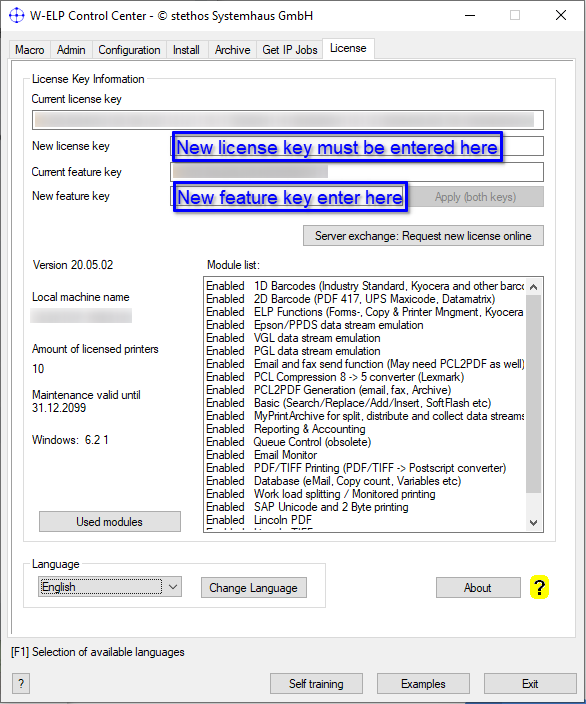This screenshot has width=586, height=704.
Task: Select Work load splitting / Monitored printing row
Action: pos(365,494)
